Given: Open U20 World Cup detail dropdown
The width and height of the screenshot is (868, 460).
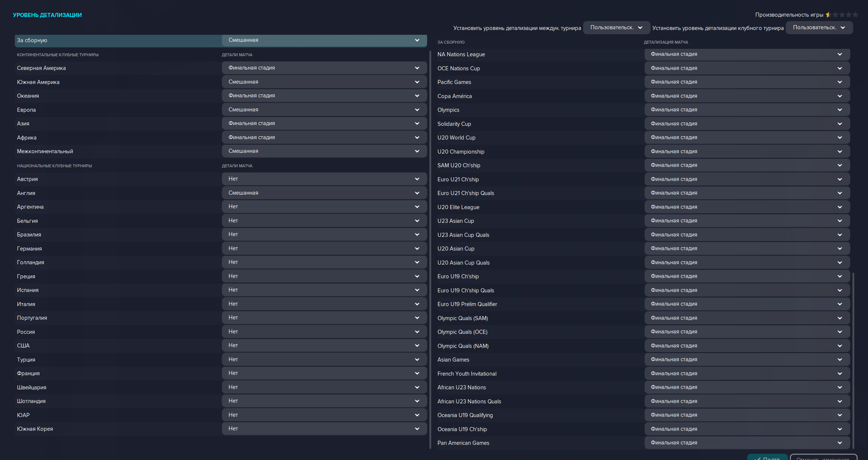Looking at the screenshot, I should point(746,138).
